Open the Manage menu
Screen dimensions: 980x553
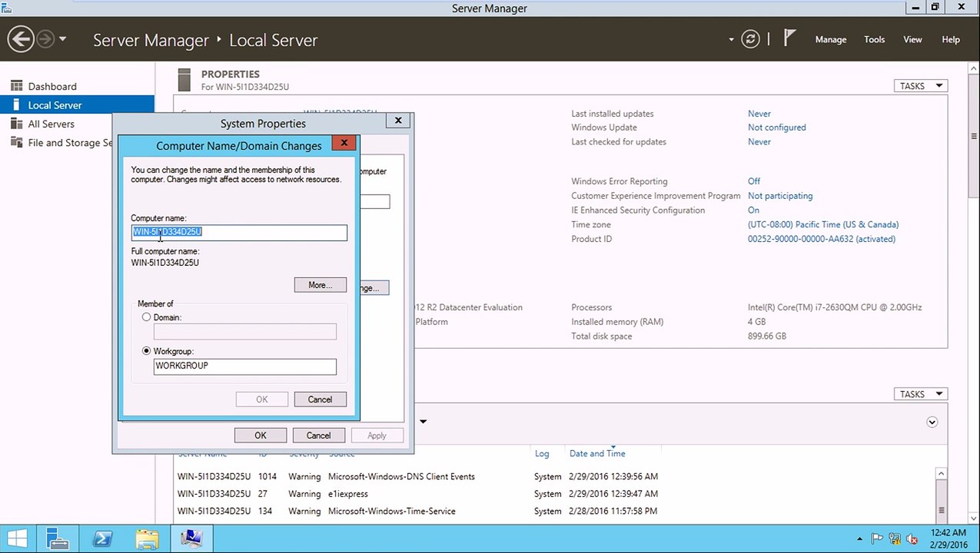click(831, 39)
